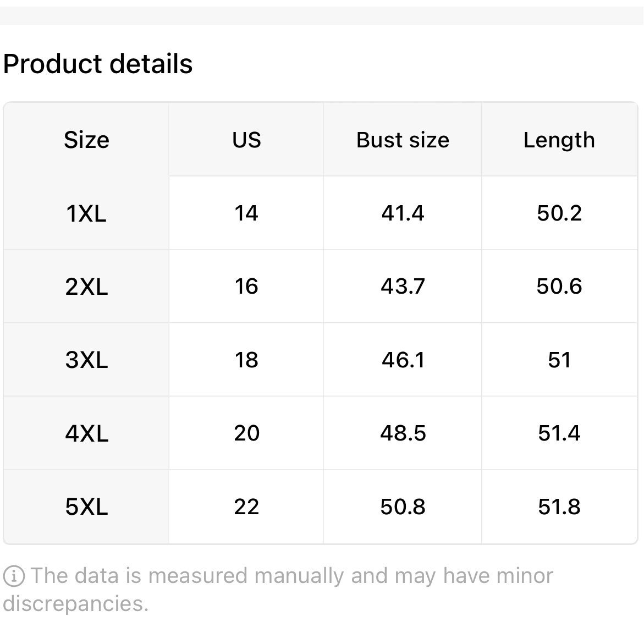Click the bust size 43.7 cell
Screen dimensions: 644x644
(403, 287)
